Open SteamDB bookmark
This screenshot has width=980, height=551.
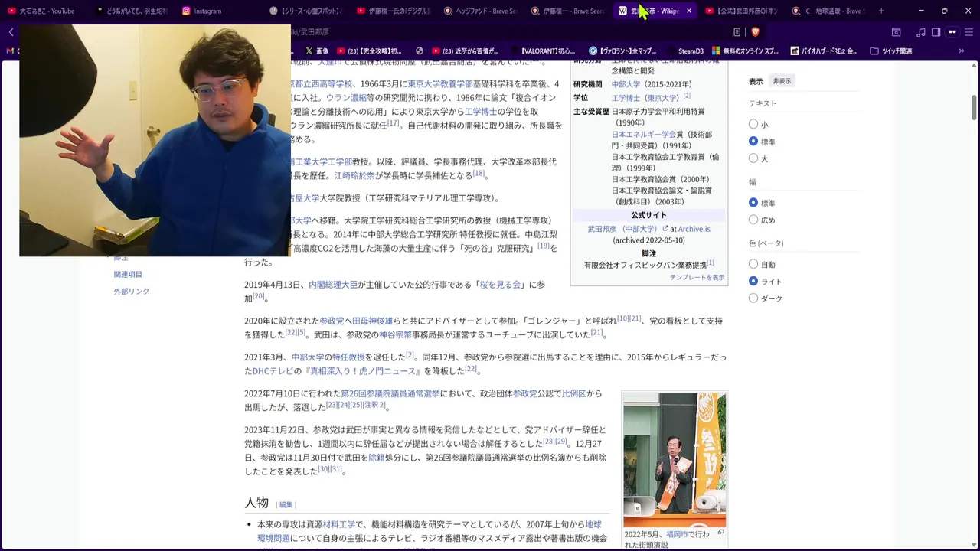tap(684, 51)
